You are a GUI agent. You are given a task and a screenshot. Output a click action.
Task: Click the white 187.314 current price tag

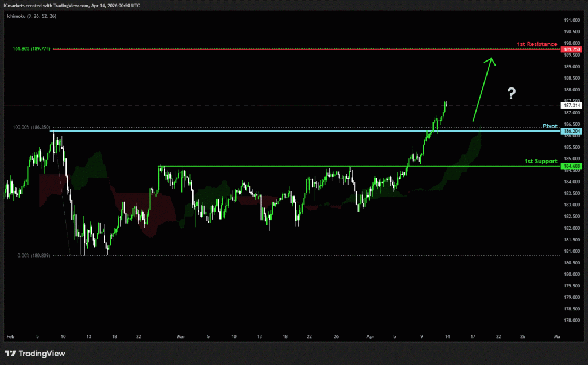(571, 106)
